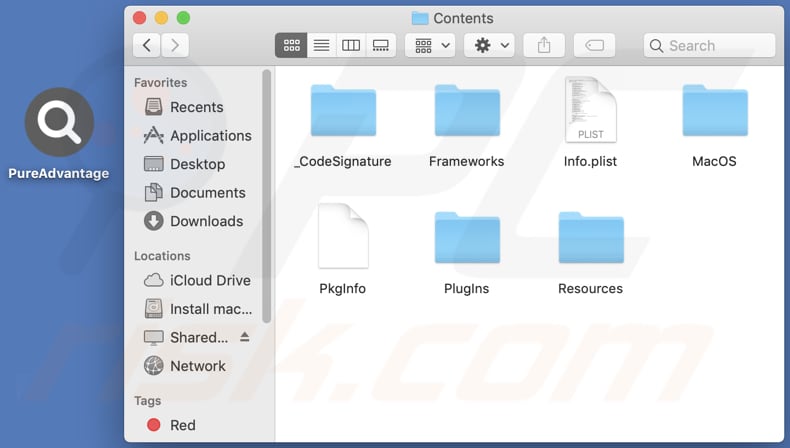Screen dimensions: 790x448
Task: Minimize the Contents window with yellow button
Action: [161, 18]
